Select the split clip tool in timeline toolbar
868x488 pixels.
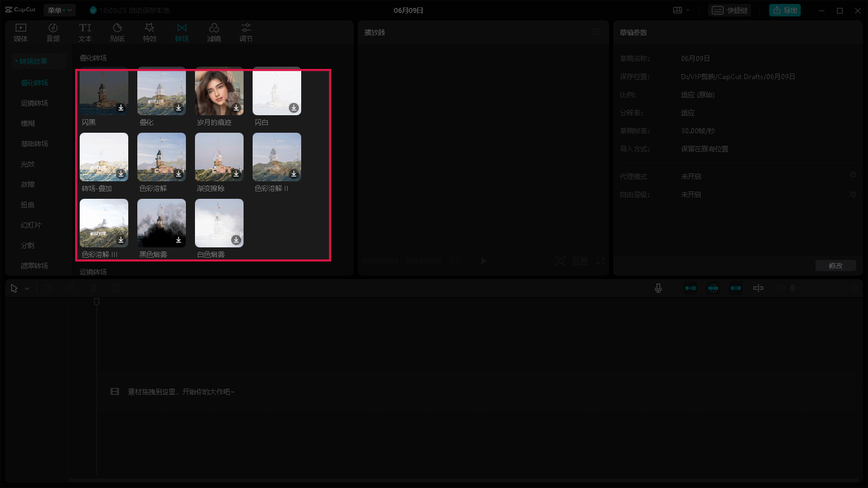93,288
